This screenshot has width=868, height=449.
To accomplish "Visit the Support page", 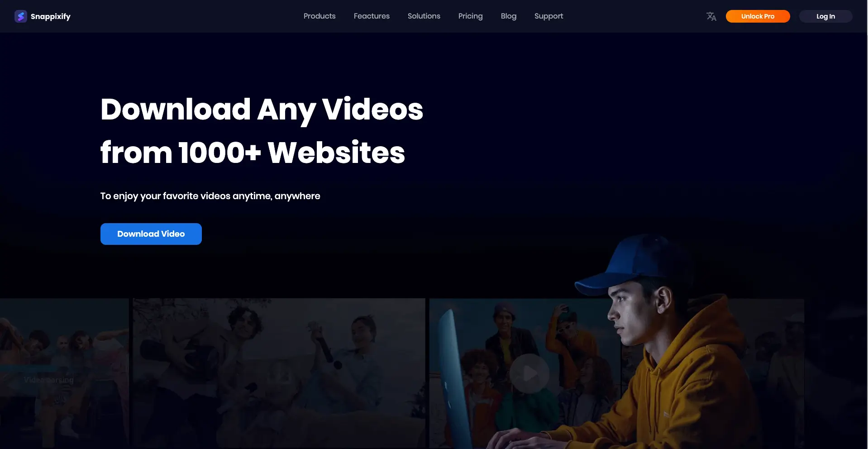I will point(548,16).
